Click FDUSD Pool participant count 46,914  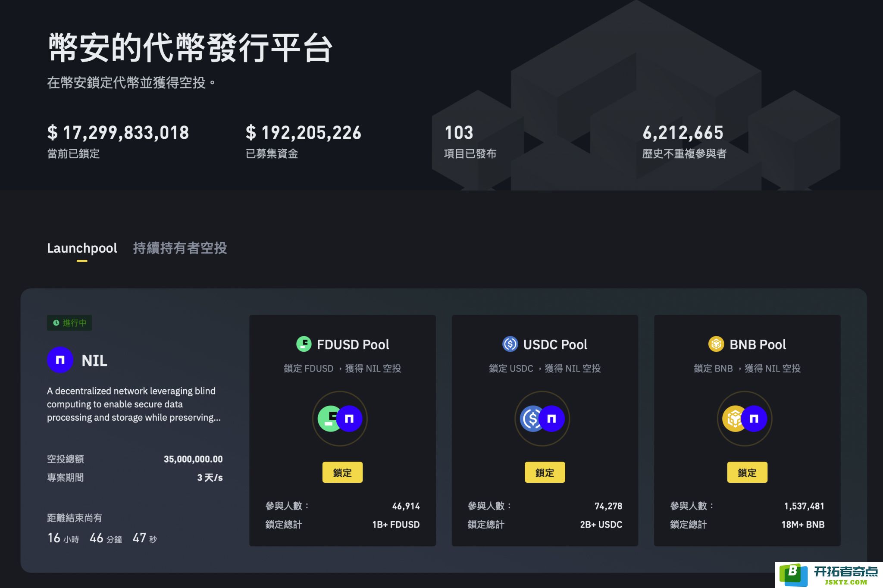406,506
